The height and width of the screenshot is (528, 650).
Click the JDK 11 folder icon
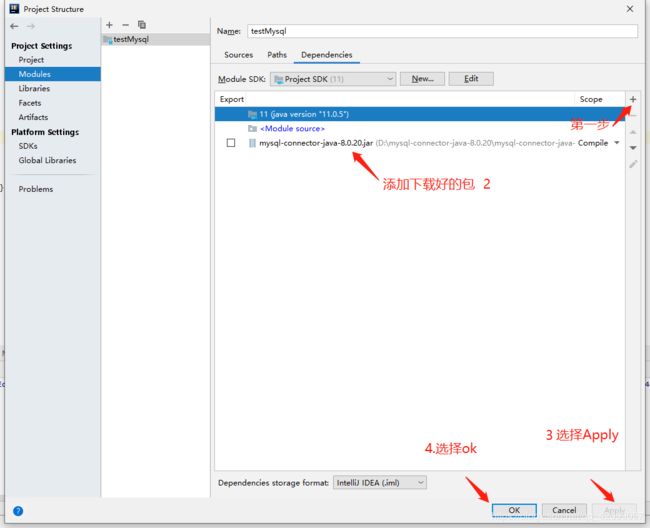click(x=252, y=114)
